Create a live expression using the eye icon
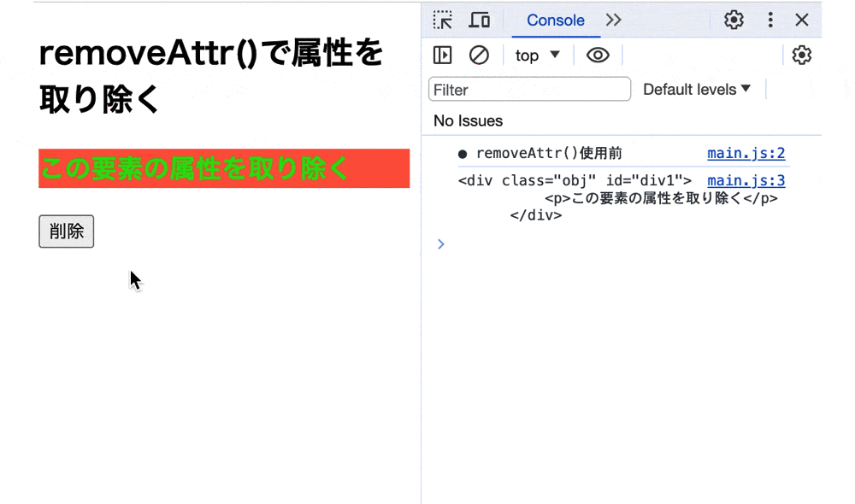The width and height of the screenshot is (855, 504). point(598,55)
